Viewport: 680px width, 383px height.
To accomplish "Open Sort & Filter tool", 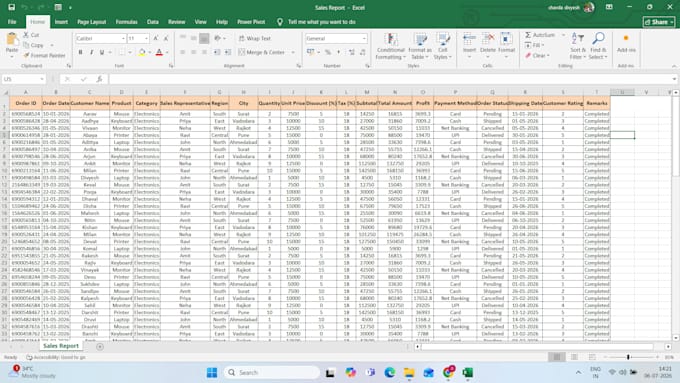I will (578, 46).
